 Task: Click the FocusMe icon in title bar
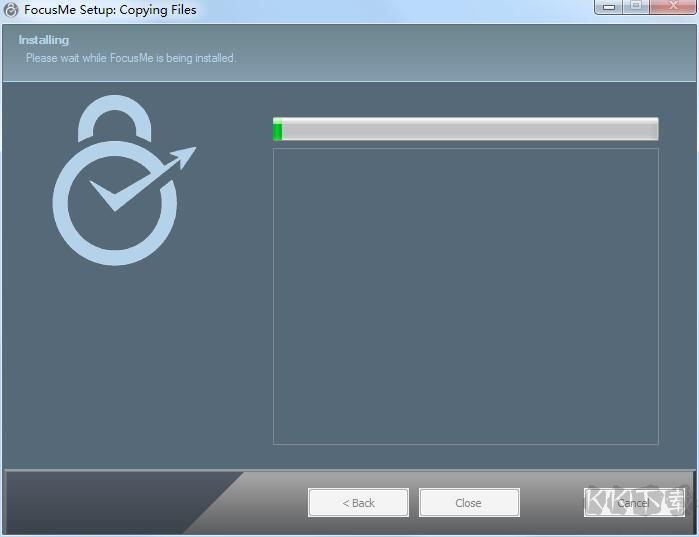click(x=11, y=10)
